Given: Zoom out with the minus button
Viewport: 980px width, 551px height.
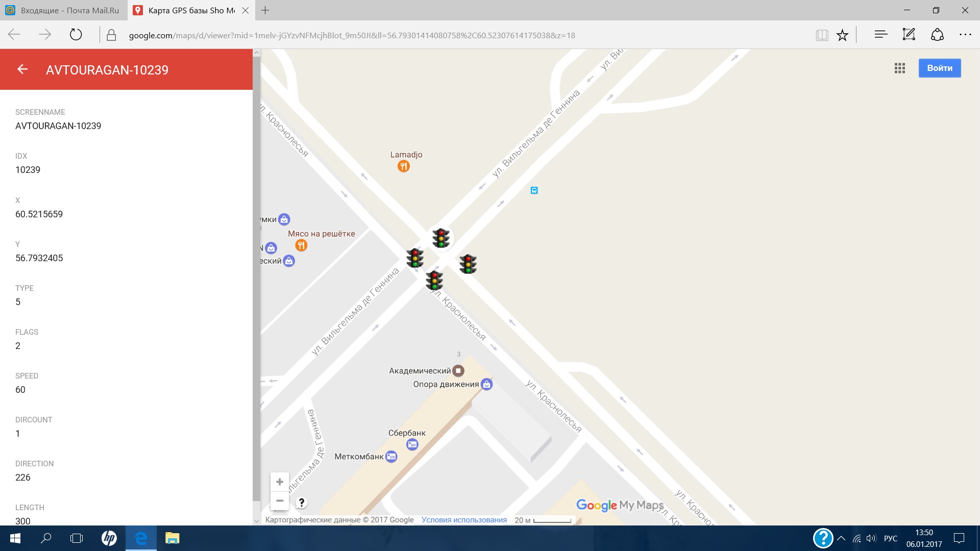Looking at the screenshot, I should 280,500.
